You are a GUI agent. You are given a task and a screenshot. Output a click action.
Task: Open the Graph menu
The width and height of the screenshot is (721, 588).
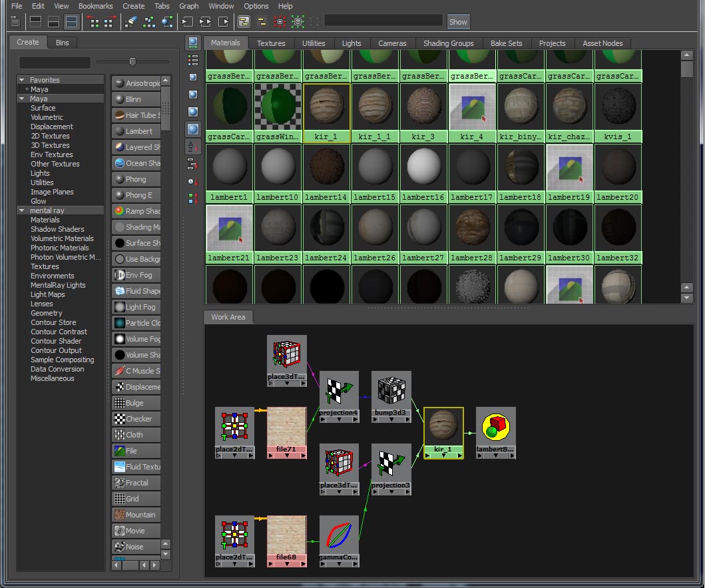tap(188, 6)
